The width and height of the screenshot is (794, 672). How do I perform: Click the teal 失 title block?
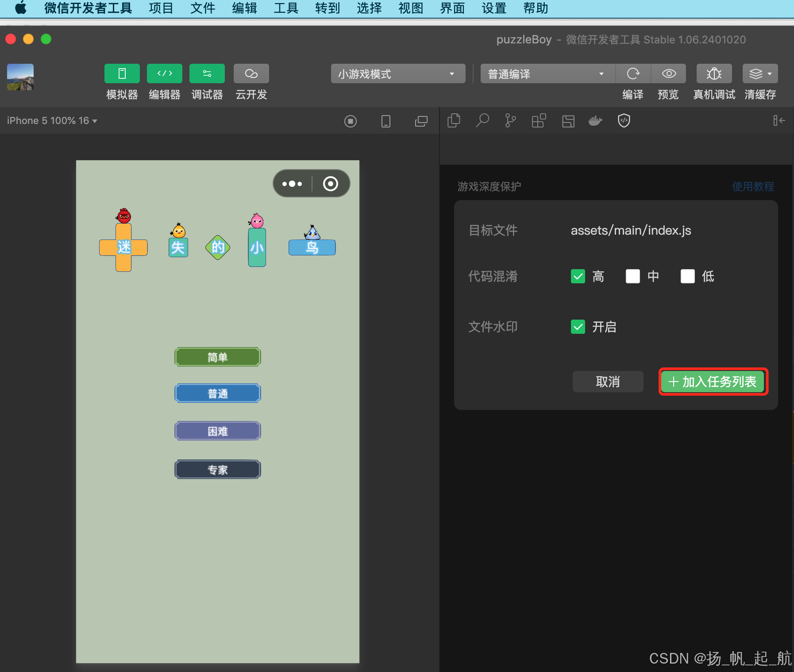[x=178, y=247]
